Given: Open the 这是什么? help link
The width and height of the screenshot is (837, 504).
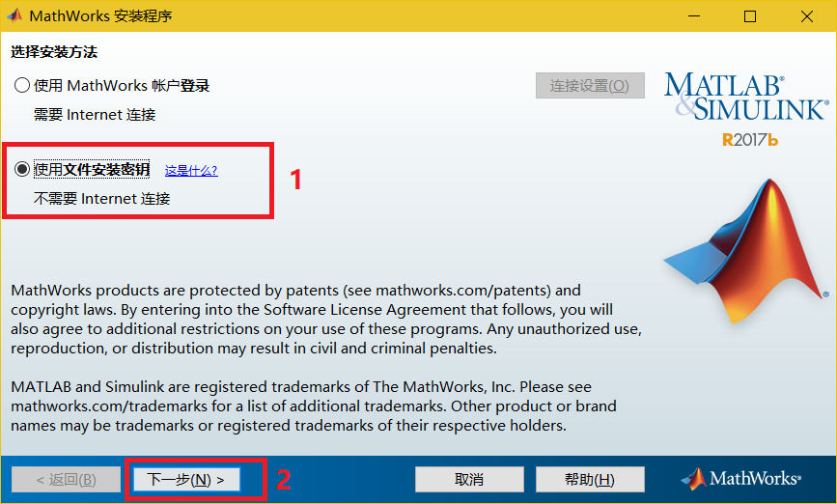Looking at the screenshot, I should click(191, 171).
